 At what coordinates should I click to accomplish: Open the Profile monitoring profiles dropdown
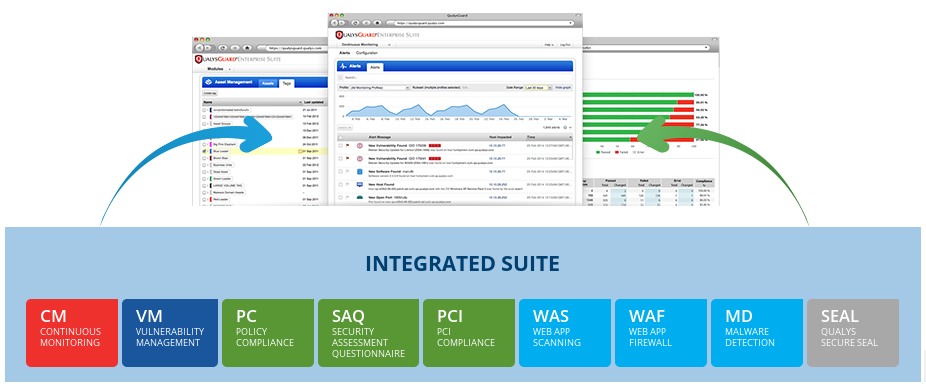(379, 87)
